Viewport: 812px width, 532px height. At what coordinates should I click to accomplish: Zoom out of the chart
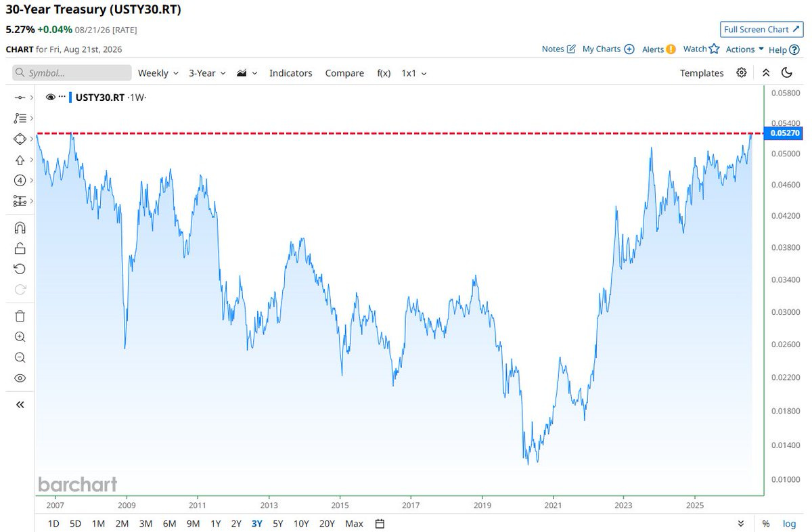click(x=20, y=357)
